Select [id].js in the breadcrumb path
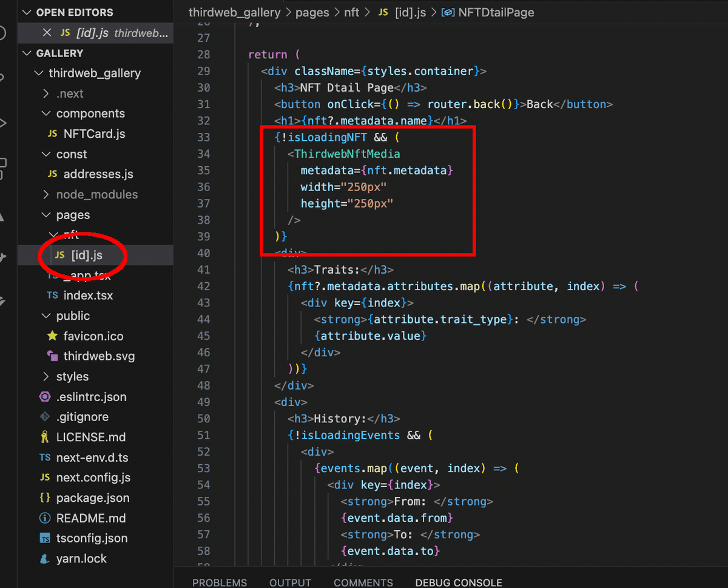Image resolution: width=728 pixels, height=588 pixels. 411,12
